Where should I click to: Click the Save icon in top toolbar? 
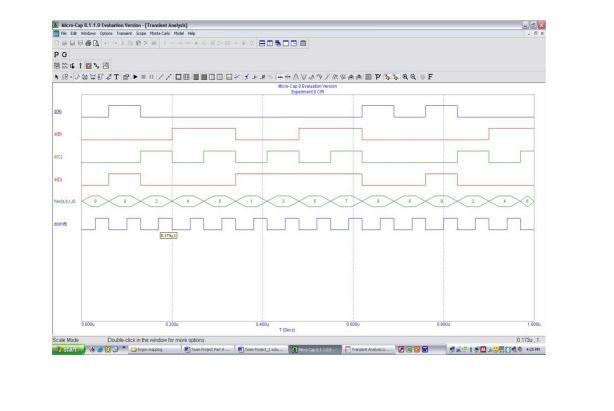click(x=72, y=43)
